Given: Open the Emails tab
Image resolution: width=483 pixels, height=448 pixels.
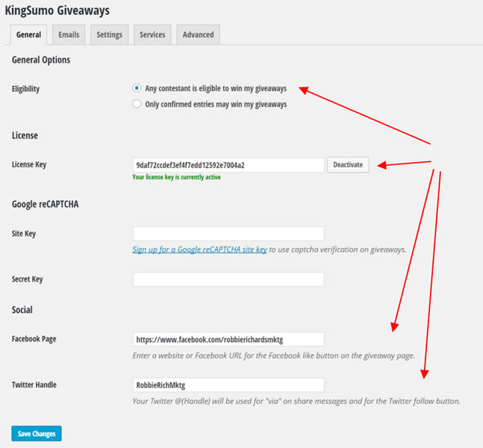Looking at the screenshot, I should [69, 34].
